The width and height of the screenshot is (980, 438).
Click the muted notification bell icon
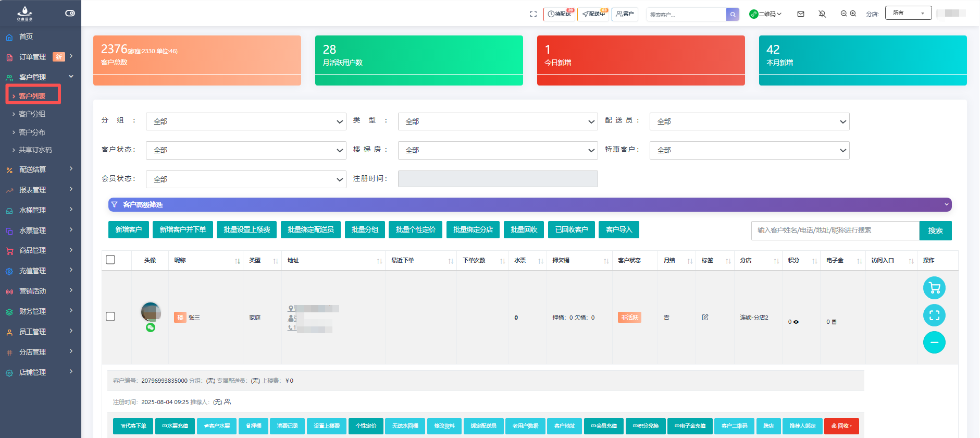tap(822, 14)
